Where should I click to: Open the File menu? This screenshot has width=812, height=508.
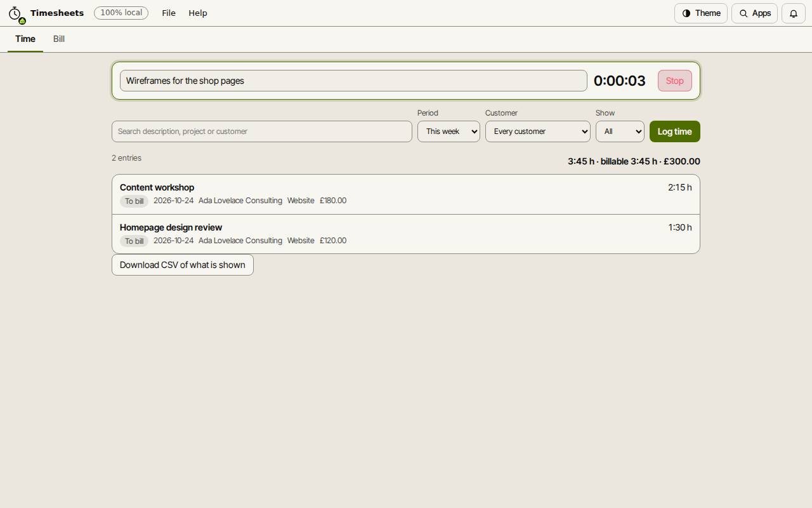pos(169,13)
